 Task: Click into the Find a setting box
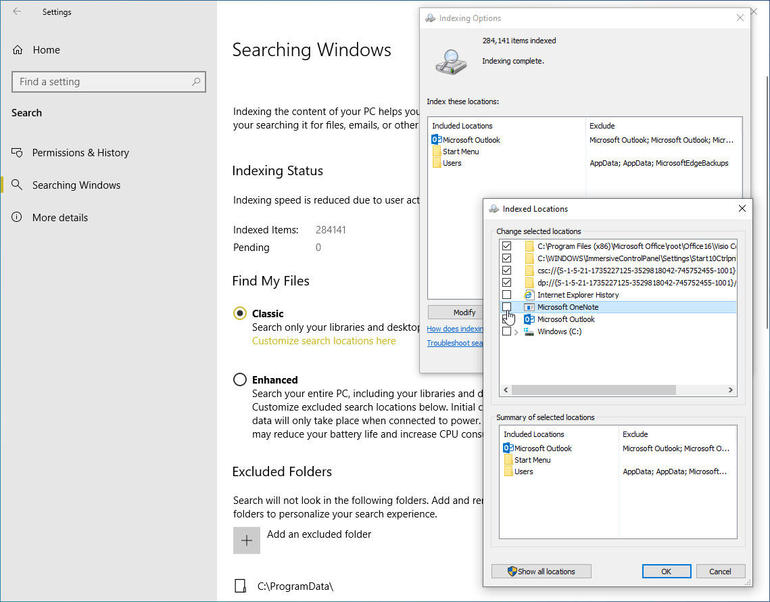tap(109, 82)
